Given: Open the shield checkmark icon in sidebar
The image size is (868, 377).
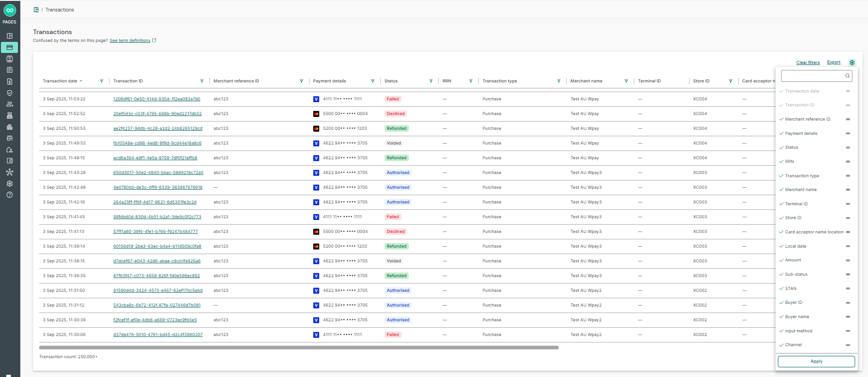Looking at the screenshot, I should 10,93.
